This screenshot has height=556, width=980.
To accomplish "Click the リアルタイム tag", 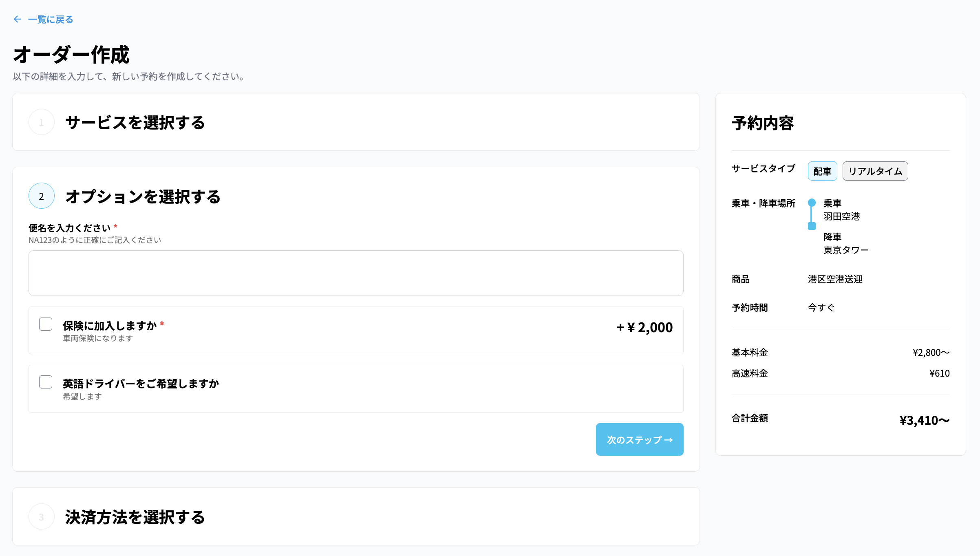I will (875, 171).
